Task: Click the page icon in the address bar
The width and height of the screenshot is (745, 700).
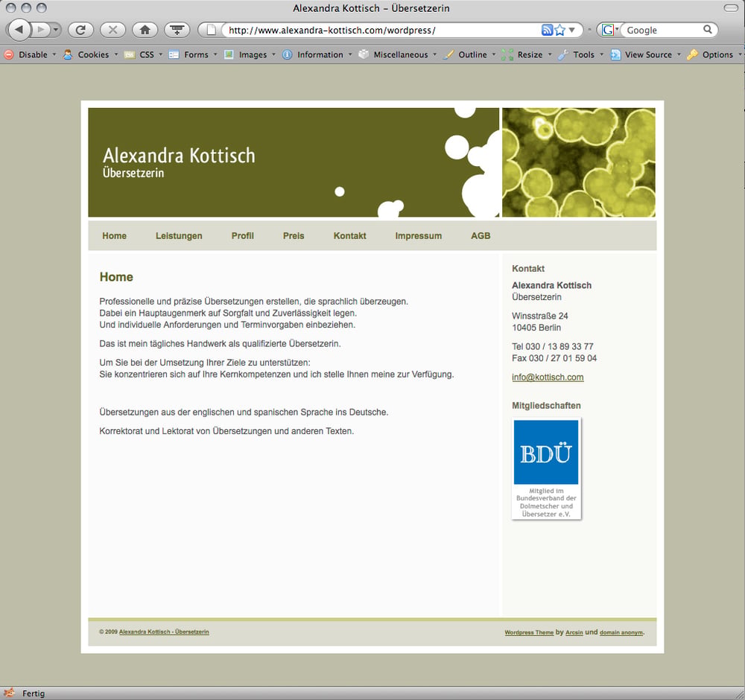Action: pyautogui.click(x=212, y=30)
